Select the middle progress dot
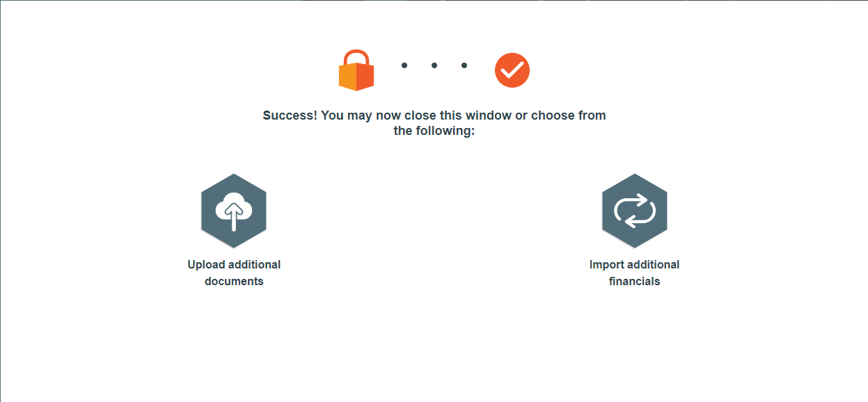The height and width of the screenshot is (402, 868). (x=434, y=65)
